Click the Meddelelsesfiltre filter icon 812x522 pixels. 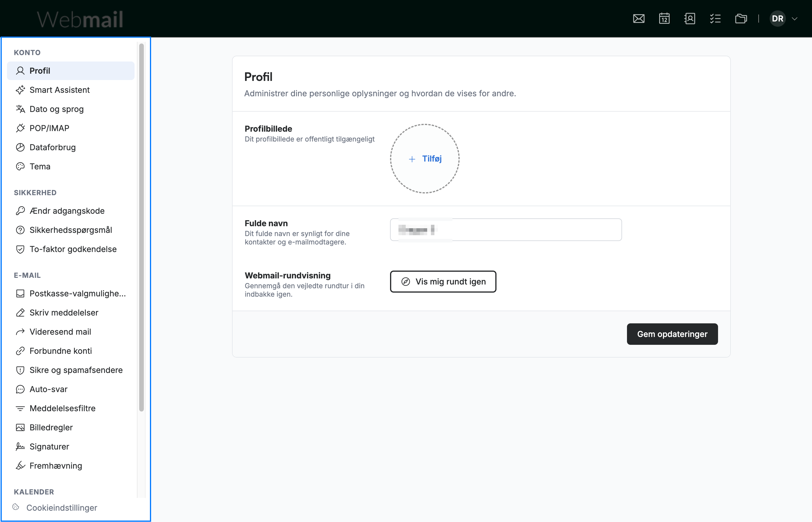coord(20,408)
